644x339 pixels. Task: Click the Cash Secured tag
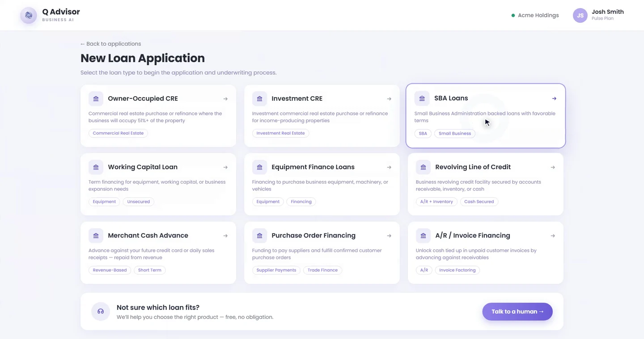pos(479,202)
